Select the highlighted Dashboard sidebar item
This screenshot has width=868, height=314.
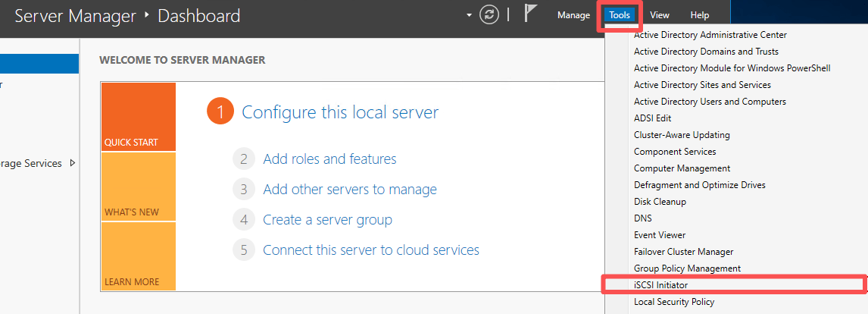click(39, 64)
